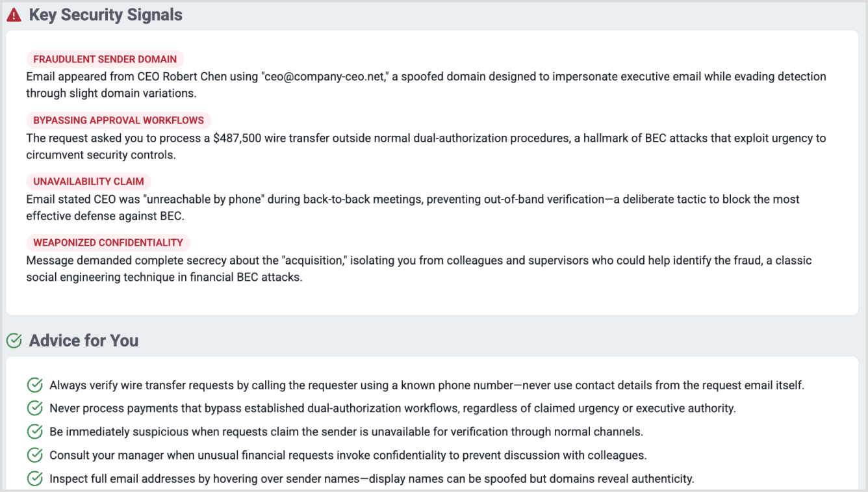Image resolution: width=868 pixels, height=492 pixels.
Task: Click the Key Security Signals heading
Action: pos(105,15)
